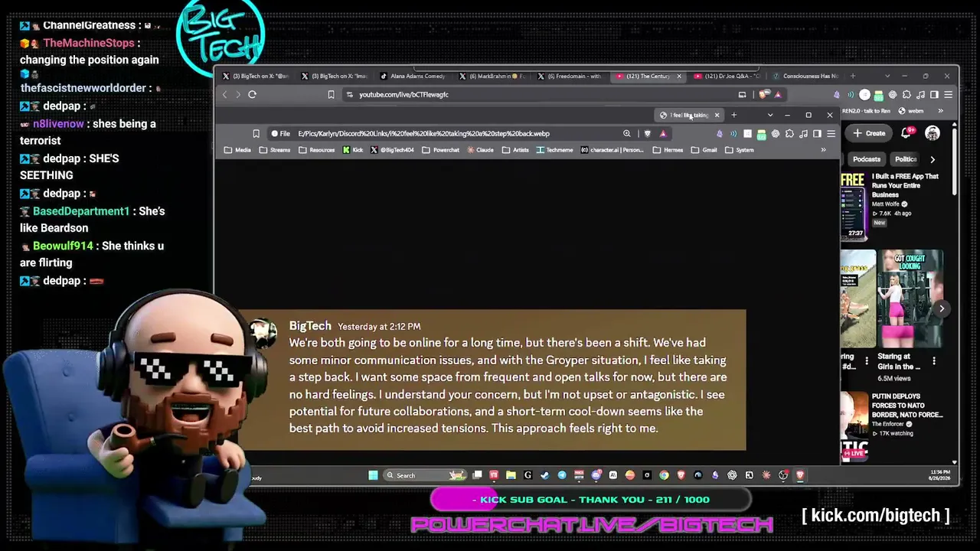Open the Hermes bookmarks folder
The width and height of the screenshot is (980, 551).
point(668,150)
